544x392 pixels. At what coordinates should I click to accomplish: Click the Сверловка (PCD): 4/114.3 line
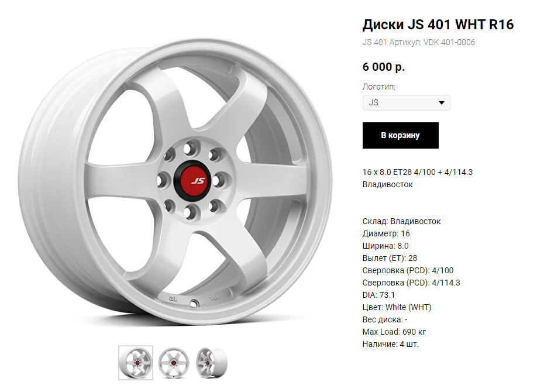pos(411,283)
